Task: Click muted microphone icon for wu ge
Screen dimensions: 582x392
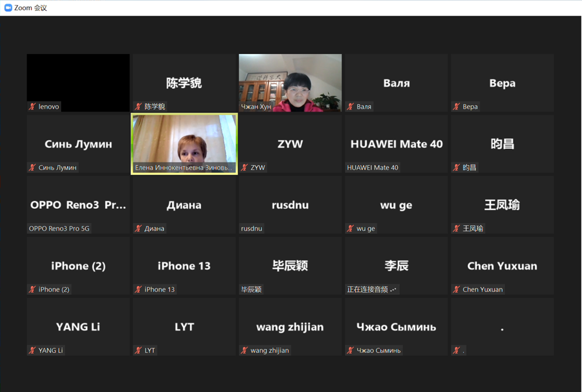Action: (x=350, y=229)
